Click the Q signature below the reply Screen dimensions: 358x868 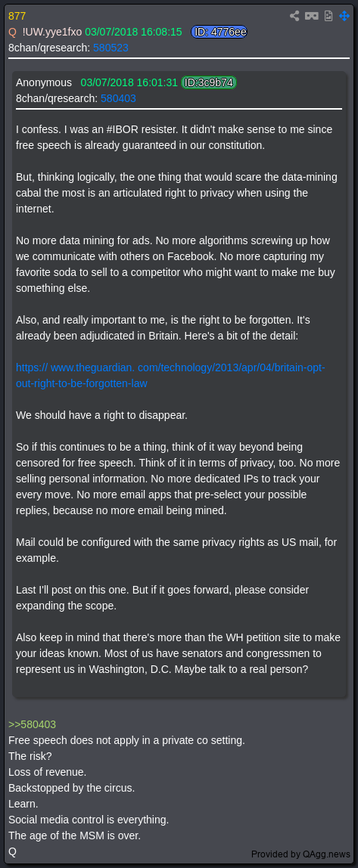point(13,852)
